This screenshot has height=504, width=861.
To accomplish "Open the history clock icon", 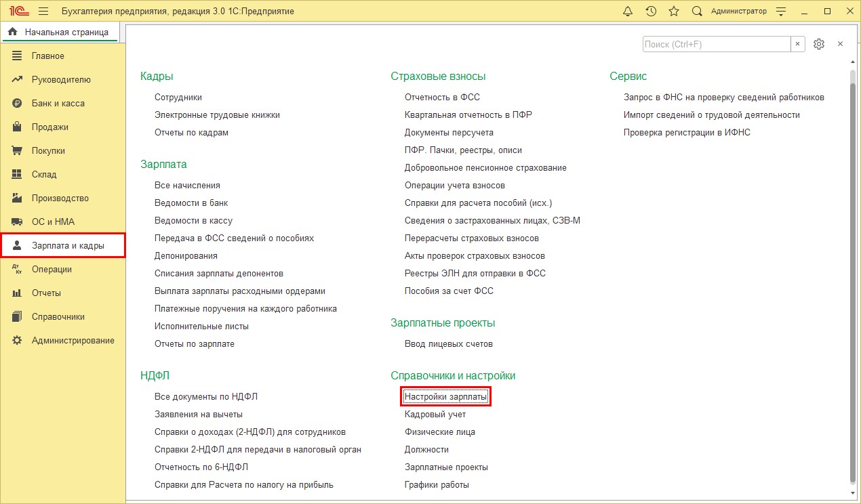I will (651, 12).
